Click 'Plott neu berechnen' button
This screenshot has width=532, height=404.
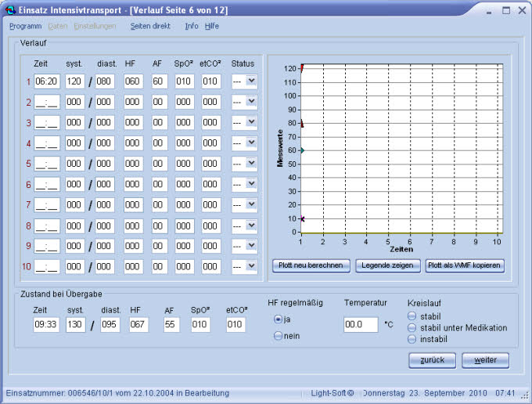311,265
